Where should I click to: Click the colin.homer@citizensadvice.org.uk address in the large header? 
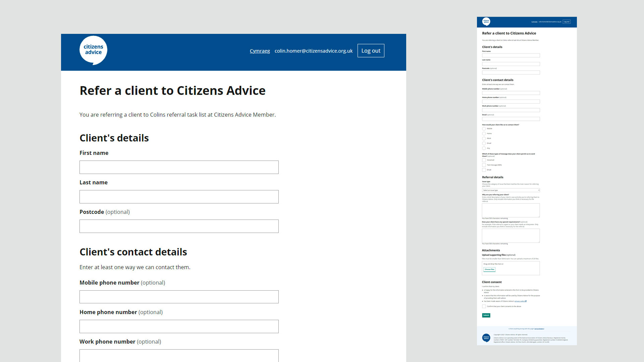click(x=314, y=51)
